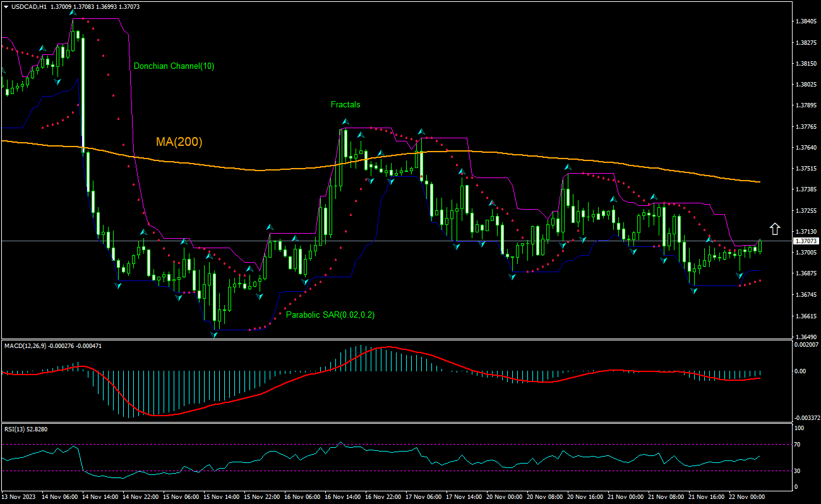Select the MACD subwindow pane

click(x=410, y=379)
